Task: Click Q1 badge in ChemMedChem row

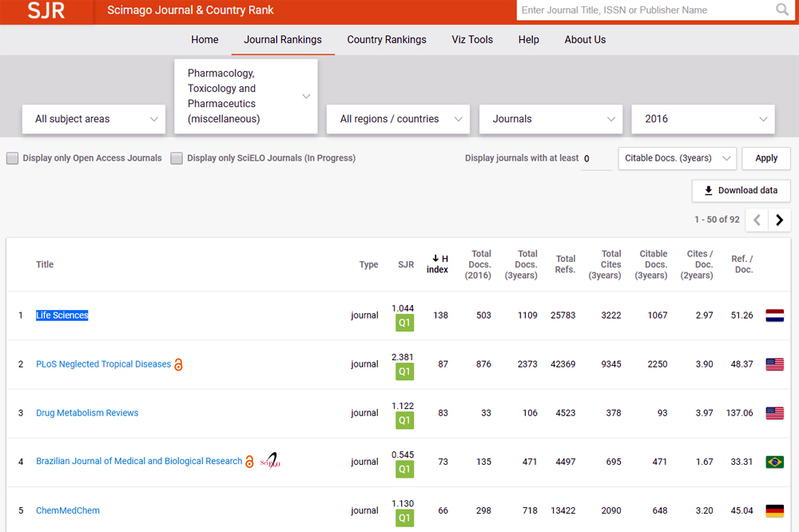Action: (x=404, y=518)
